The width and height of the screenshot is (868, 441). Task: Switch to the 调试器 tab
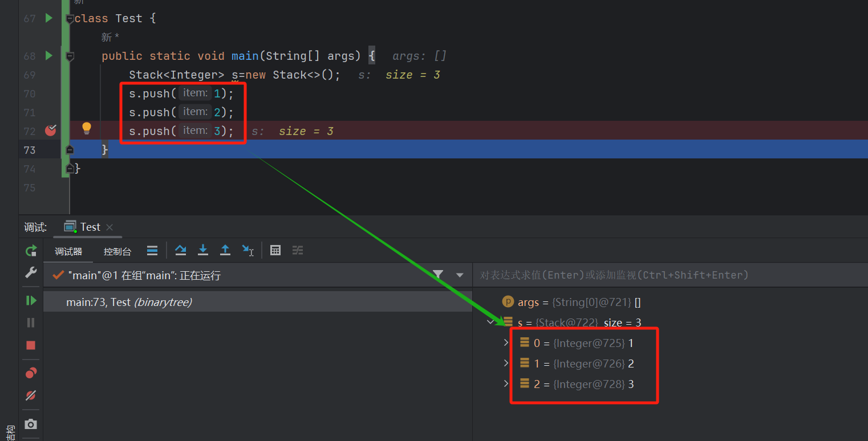(x=68, y=251)
